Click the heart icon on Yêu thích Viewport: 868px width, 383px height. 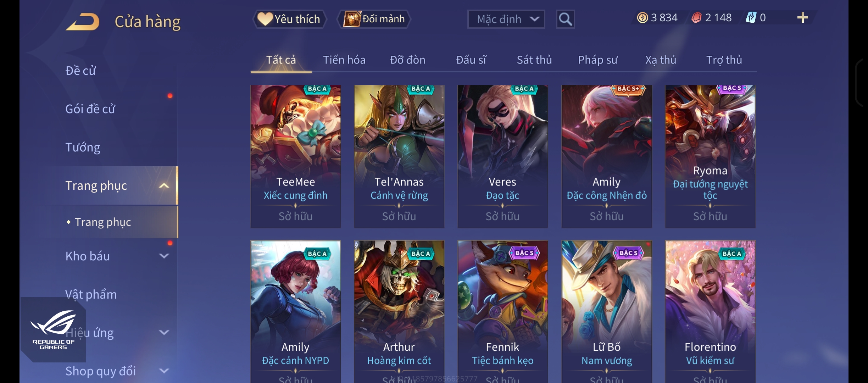tap(265, 19)
